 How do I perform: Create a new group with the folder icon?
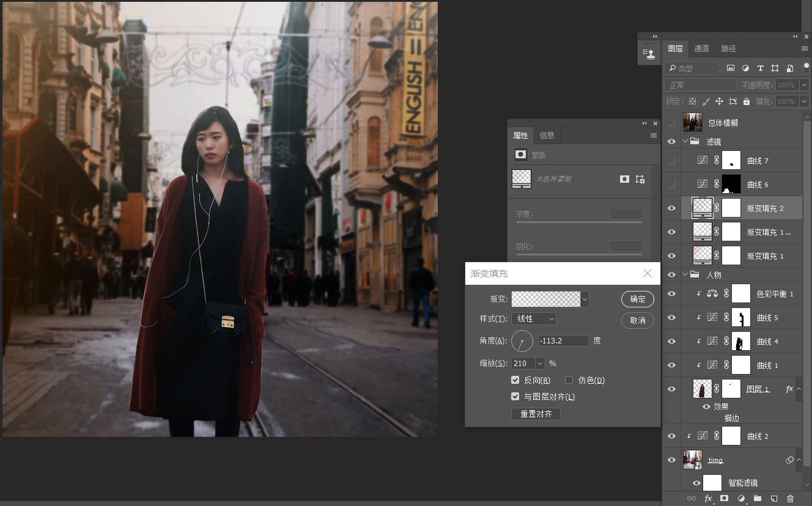coord(757,499)
